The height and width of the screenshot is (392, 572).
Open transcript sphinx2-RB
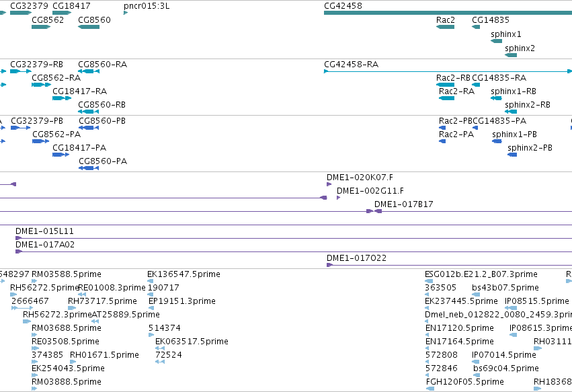(511, 112)
